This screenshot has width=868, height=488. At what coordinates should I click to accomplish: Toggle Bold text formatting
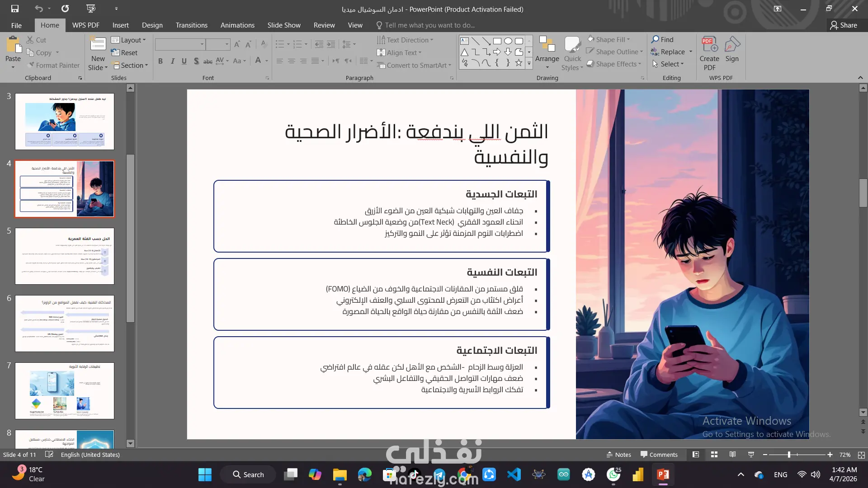point(160,61)
